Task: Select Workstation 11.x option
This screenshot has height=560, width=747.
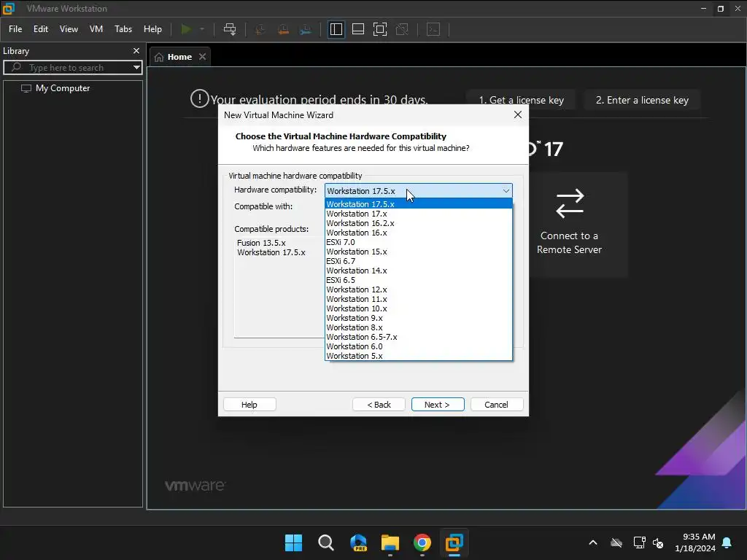Action: click(x=418, y=299)
